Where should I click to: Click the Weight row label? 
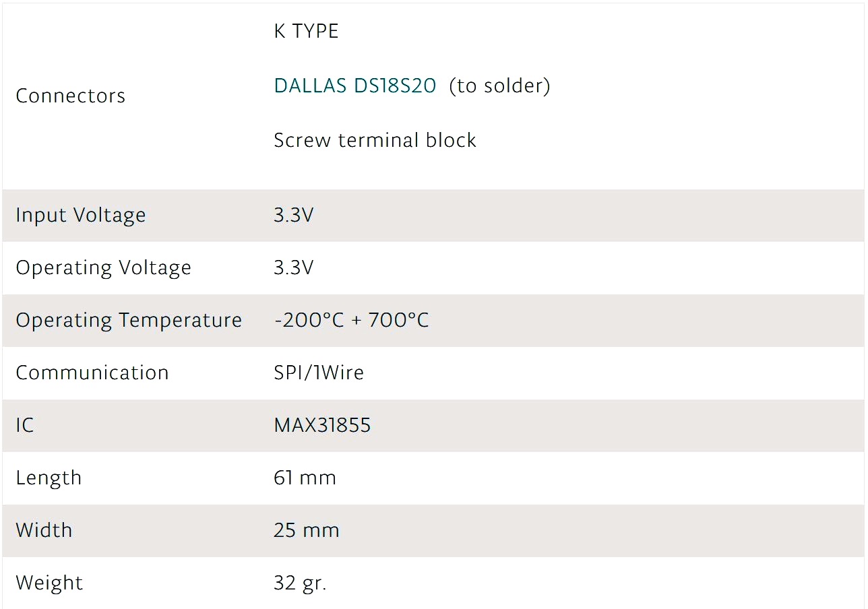coord(49,583)
